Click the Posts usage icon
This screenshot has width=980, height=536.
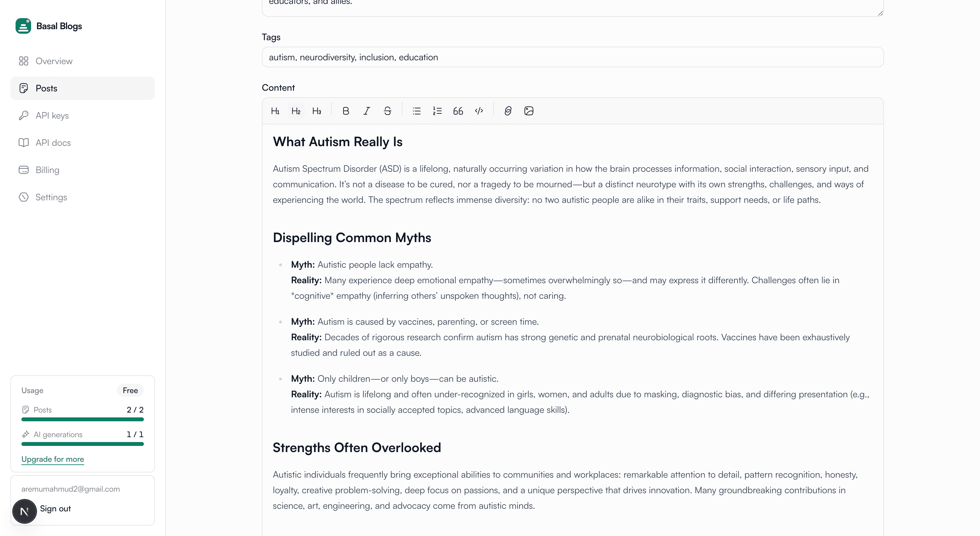point(26,410)
